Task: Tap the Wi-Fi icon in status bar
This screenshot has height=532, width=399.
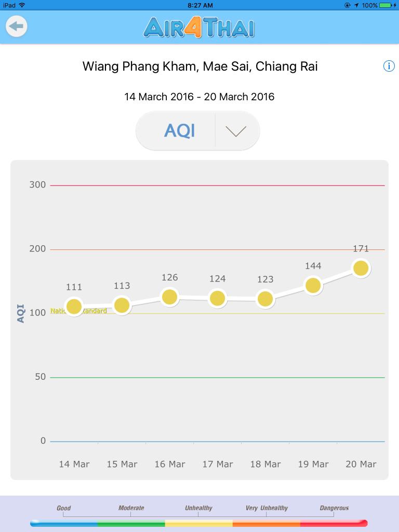Action: pos(22,5)
